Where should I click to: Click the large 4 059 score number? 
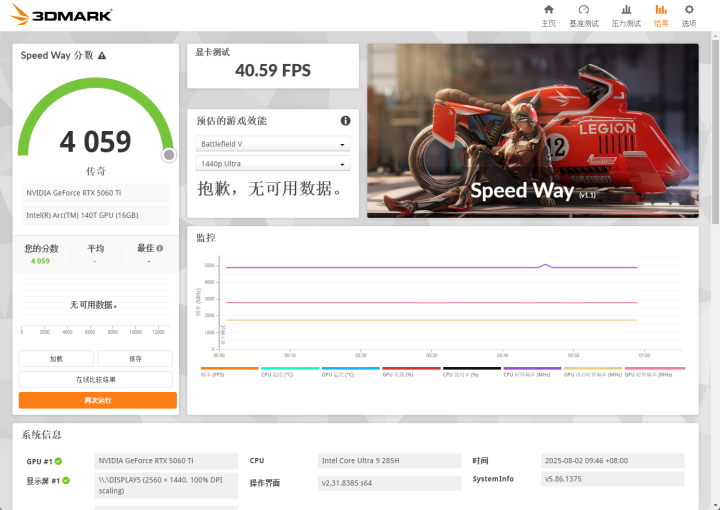(96, 141)
